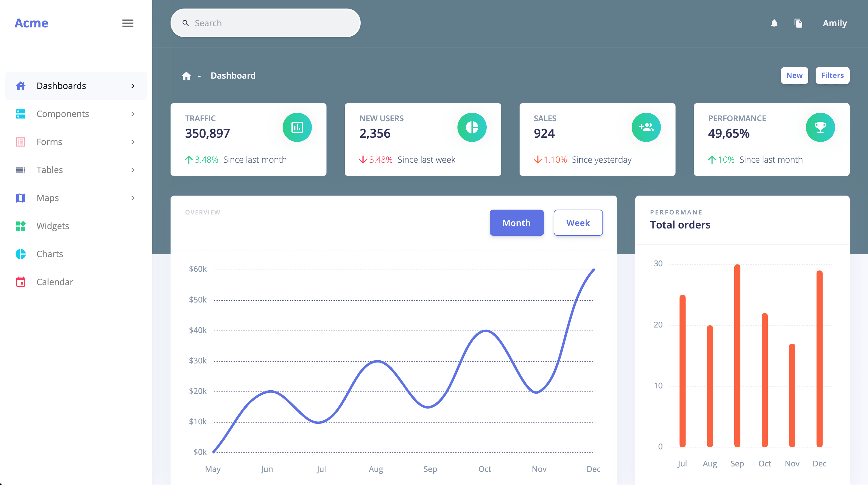Open the Filters panel
Viewport: 868px width, 485px height.
tap(832, 76)
